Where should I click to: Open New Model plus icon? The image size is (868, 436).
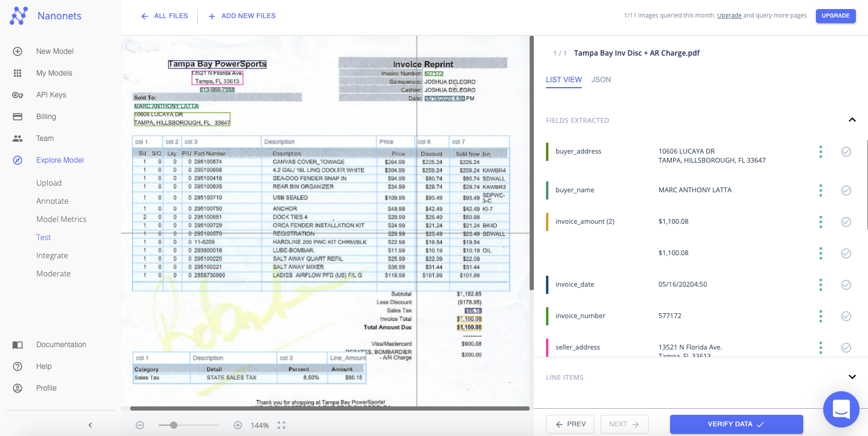click(18, 51)
